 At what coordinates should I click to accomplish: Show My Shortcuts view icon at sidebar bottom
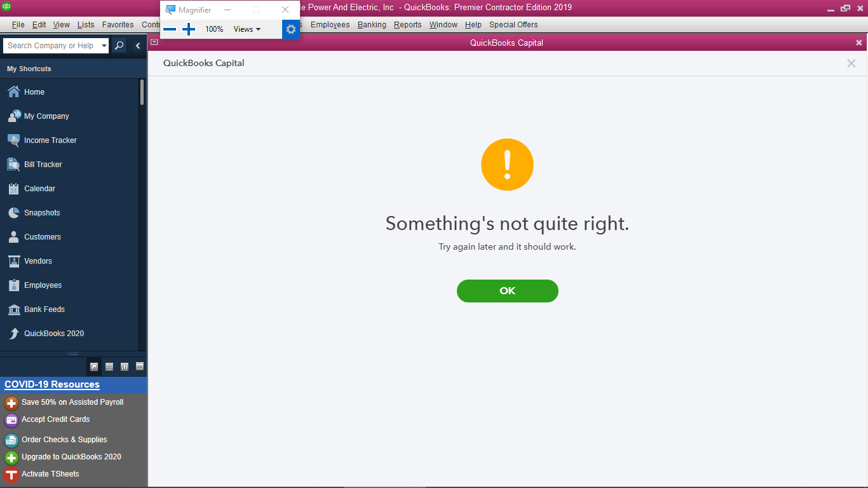pos(94,367)
